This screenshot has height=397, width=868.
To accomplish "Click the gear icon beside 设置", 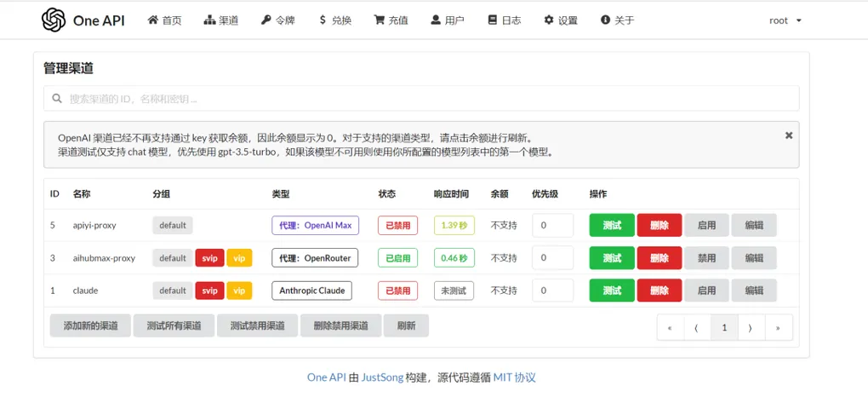I will point(549,20).
